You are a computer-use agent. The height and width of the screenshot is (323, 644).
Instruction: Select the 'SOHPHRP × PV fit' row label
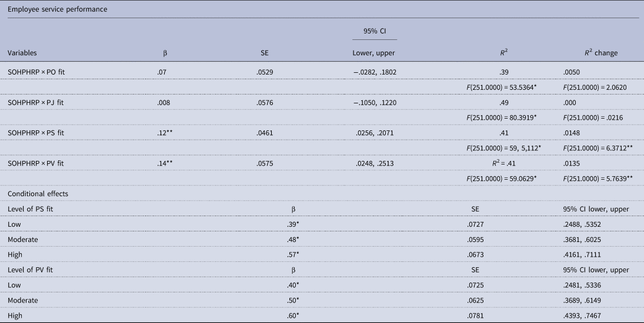pyautogui.click(x=36, y=163)
